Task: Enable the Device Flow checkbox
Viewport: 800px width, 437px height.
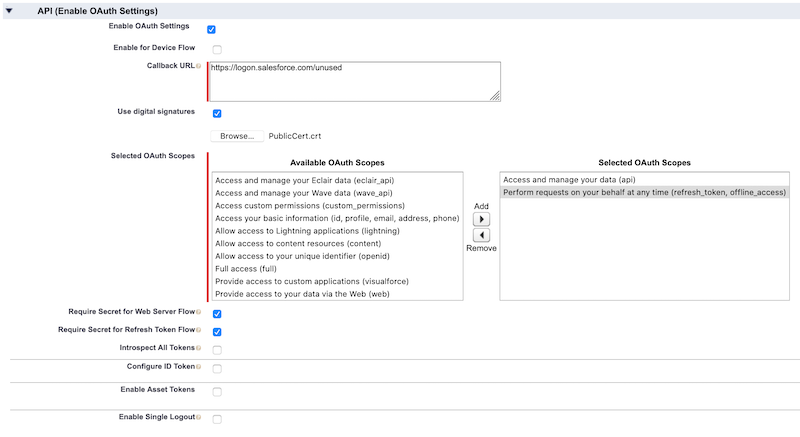Action: pos(217,49)
